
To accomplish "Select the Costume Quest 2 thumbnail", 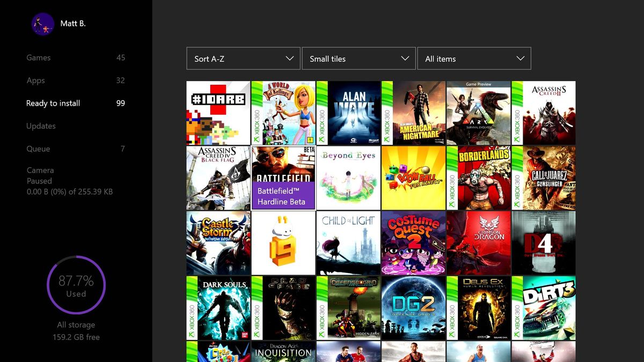I will pyautogui.click(x=413, y=243).
